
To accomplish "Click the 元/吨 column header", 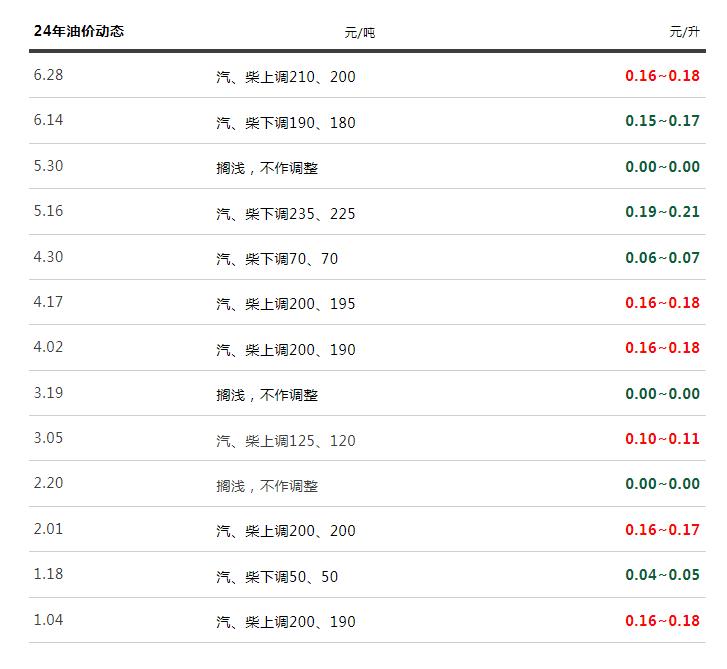I will pos(360,32).
